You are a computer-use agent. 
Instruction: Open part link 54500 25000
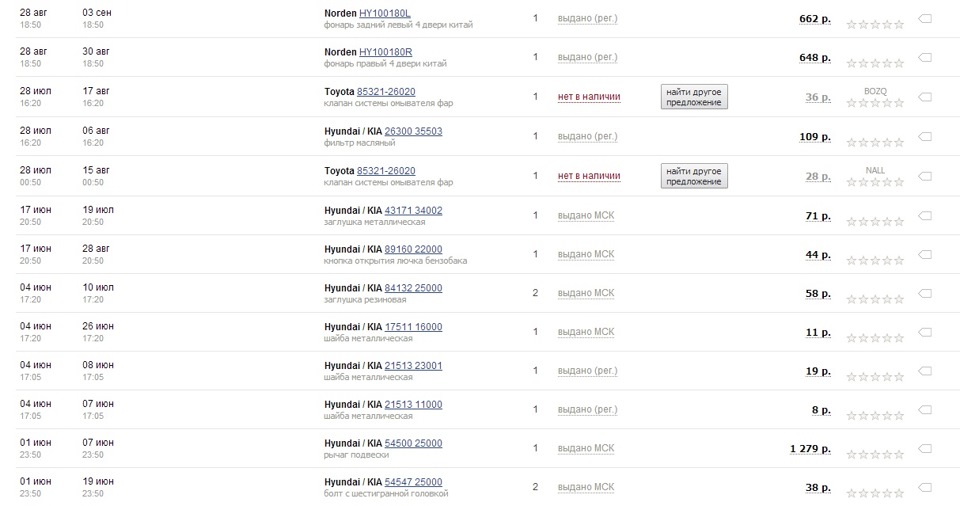pyautogui.click(x=413, y=443)
